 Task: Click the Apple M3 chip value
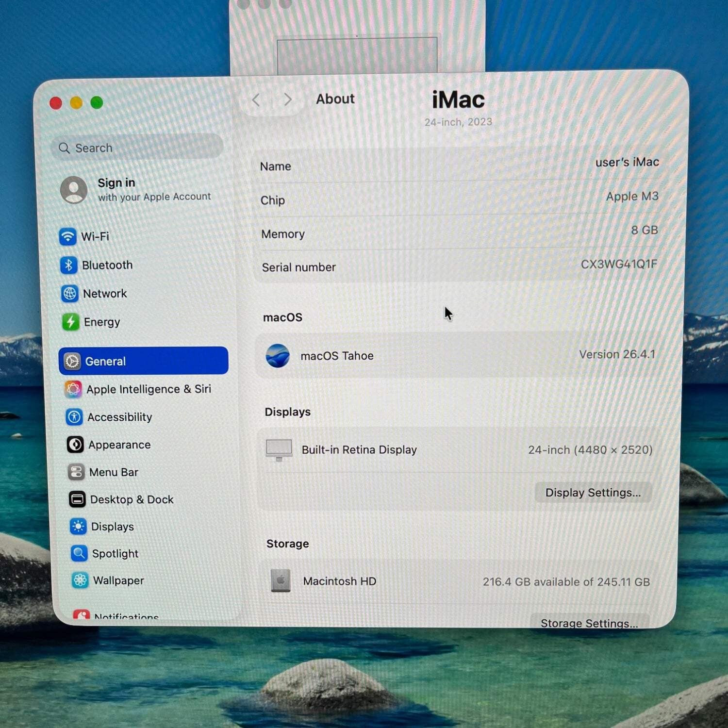point(632,197)
